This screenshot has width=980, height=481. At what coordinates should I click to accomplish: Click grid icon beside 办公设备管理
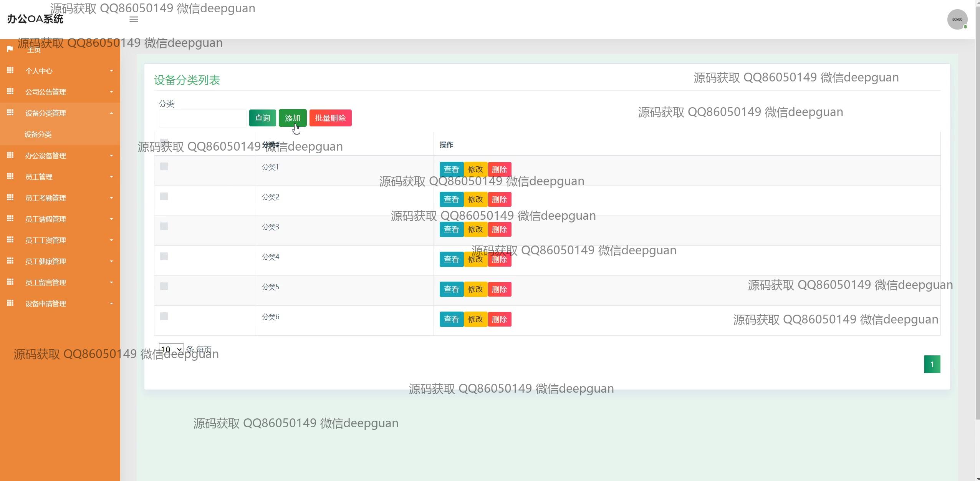coord(10,155)
